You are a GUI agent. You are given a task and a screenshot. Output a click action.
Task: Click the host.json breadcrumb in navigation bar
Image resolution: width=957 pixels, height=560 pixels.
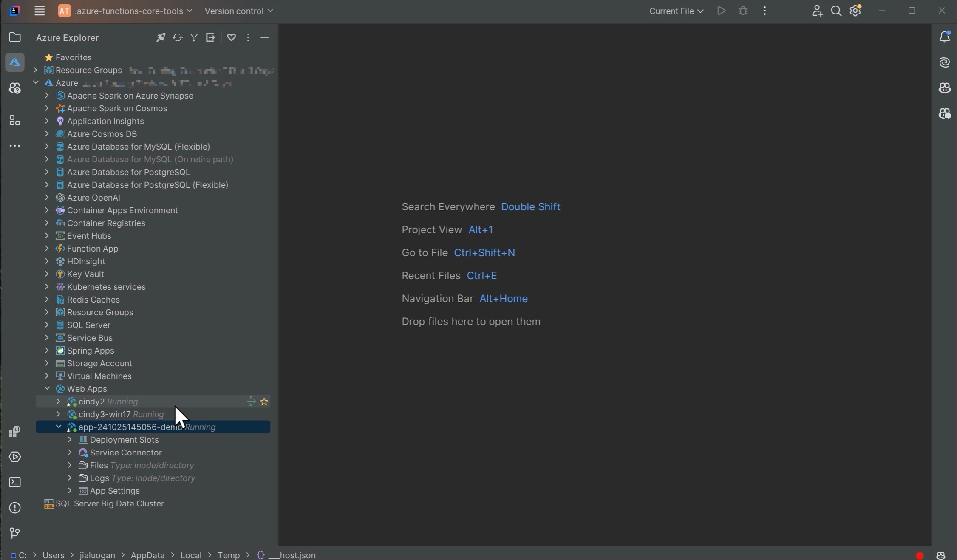tap(292, 555)
